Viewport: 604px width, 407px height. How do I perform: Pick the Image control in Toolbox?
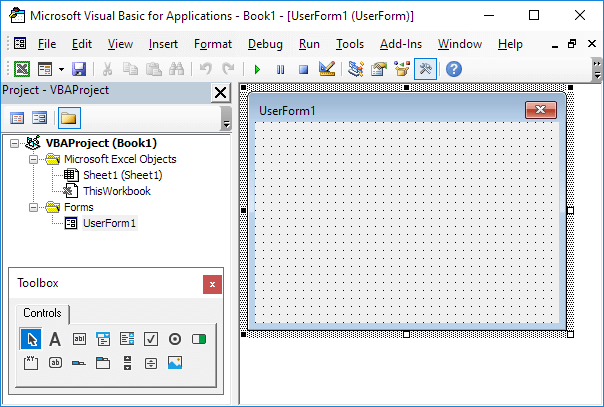coord(175,363)
